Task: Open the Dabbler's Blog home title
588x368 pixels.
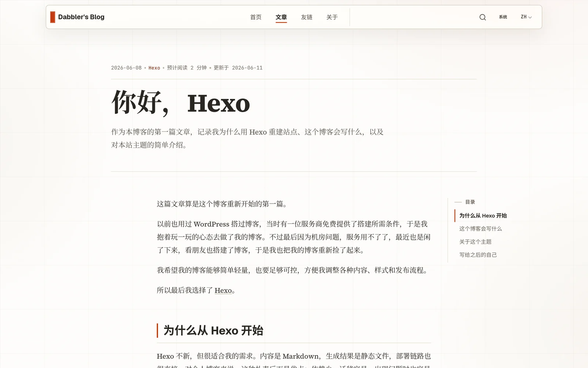Action: pyautogui.click(x=81, y=17)
